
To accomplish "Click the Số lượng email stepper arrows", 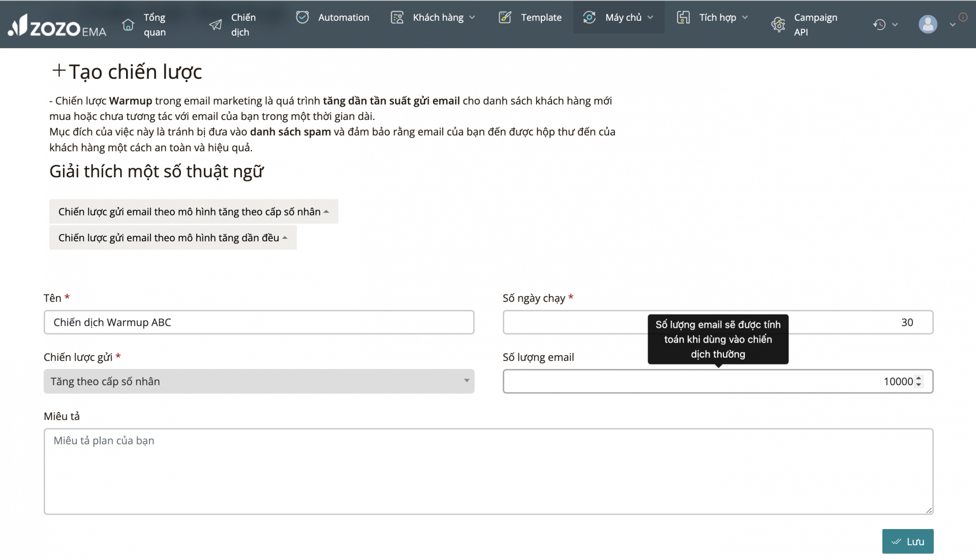I will click(919, 381).
